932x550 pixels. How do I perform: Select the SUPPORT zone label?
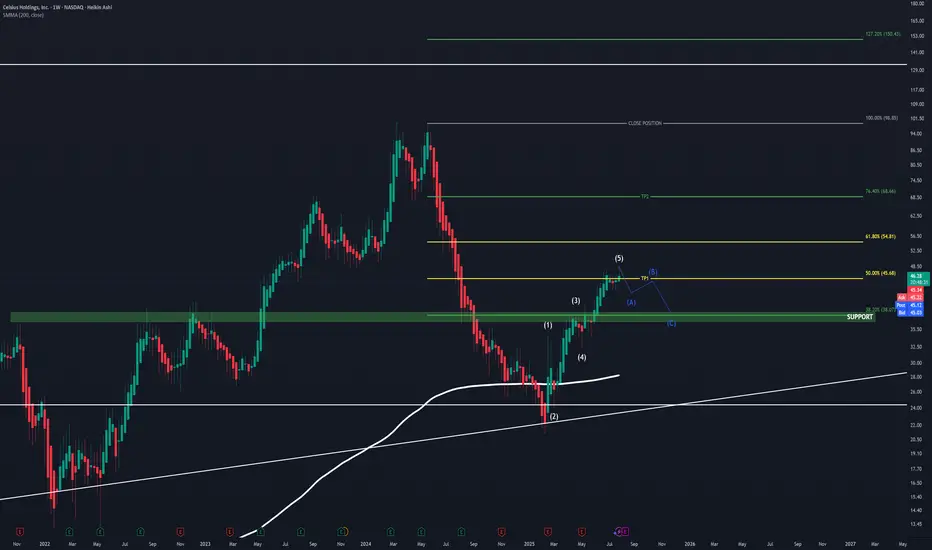coord(859,317)
